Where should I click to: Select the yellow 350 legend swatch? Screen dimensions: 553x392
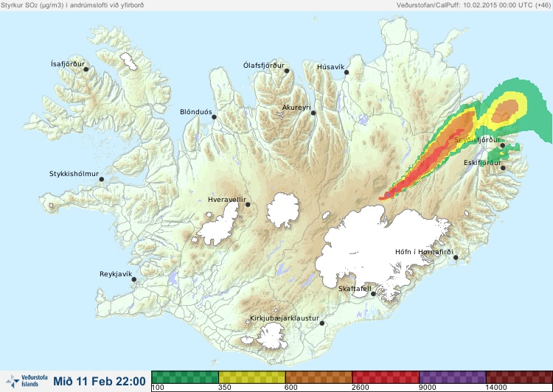(252, 377)
